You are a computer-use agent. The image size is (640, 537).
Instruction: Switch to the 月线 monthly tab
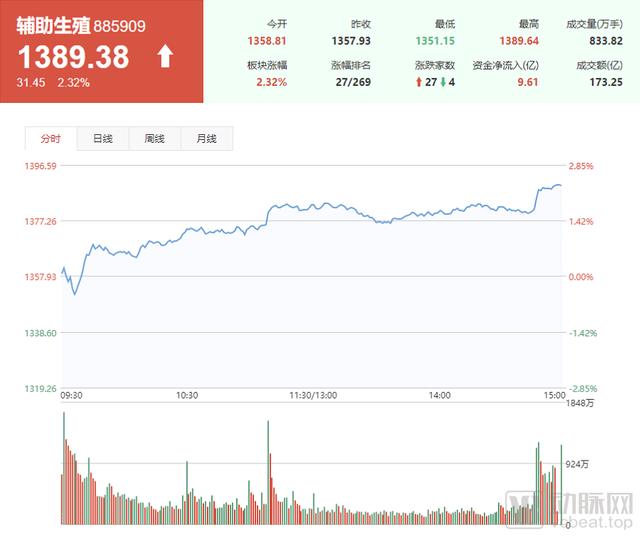click(207, 139)
